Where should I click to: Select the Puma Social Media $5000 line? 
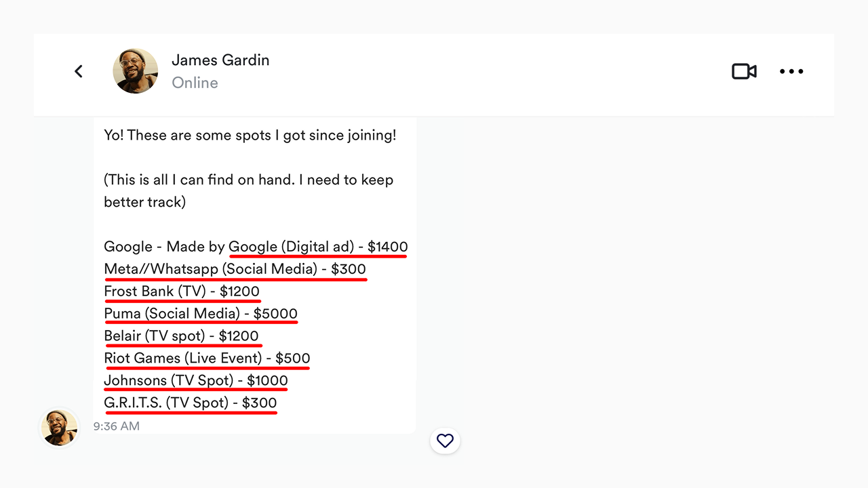pos(201,314)
